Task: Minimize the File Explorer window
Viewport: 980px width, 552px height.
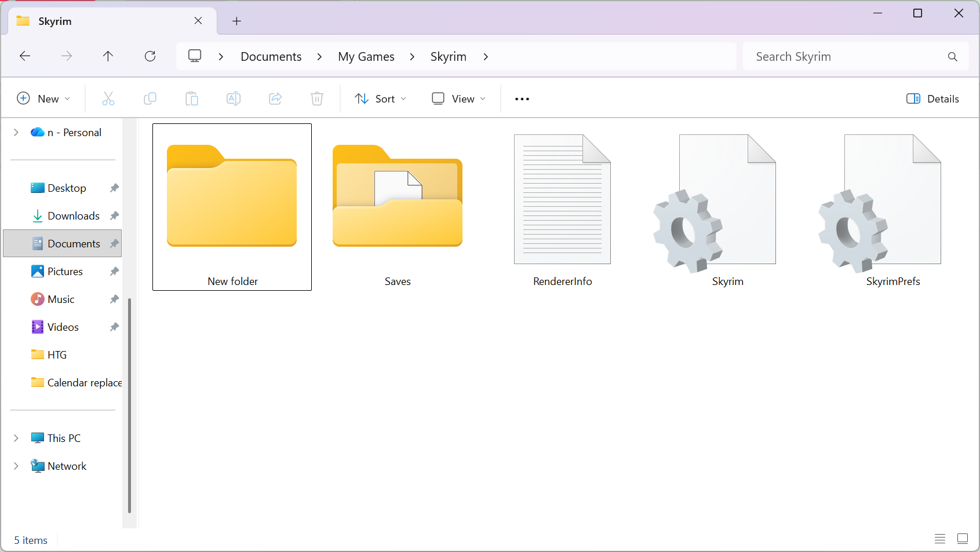Action: pos(877,13)
